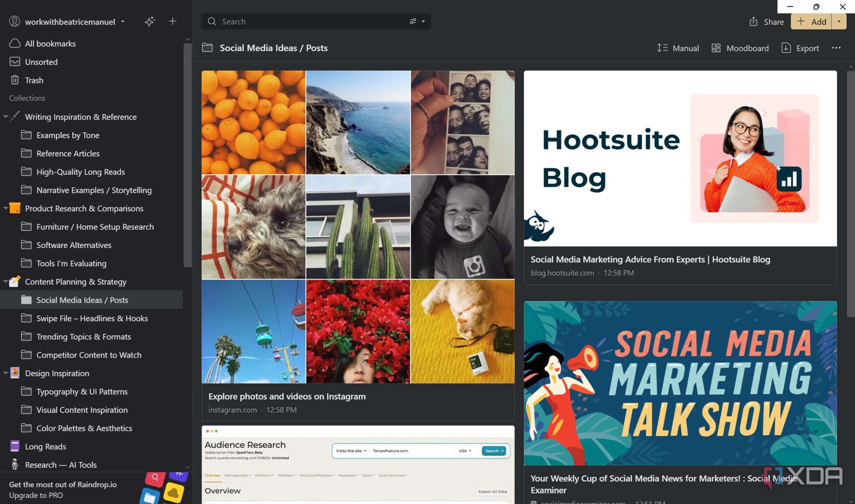Open the All bookmarks cloud item

[92, 44]
